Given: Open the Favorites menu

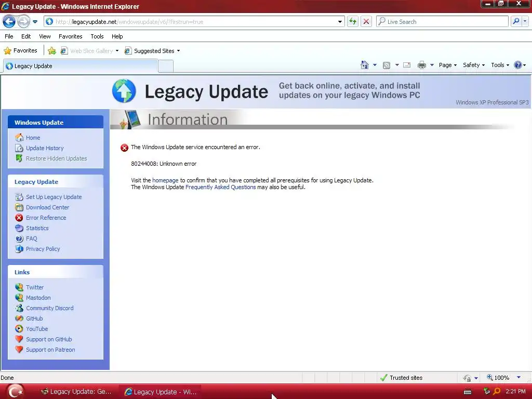Looking at the screenshot, I should (70, 36).
